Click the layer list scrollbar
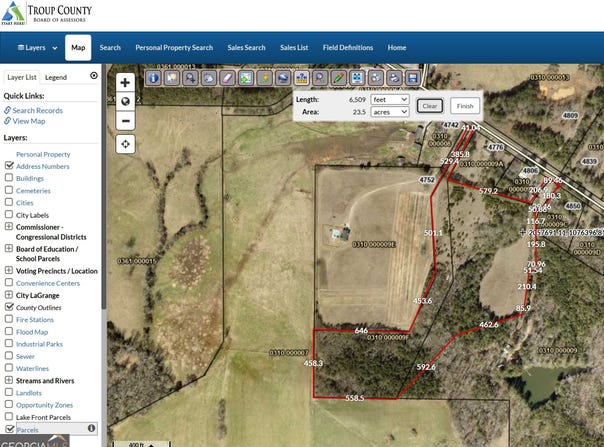 [x=103, y=189]
